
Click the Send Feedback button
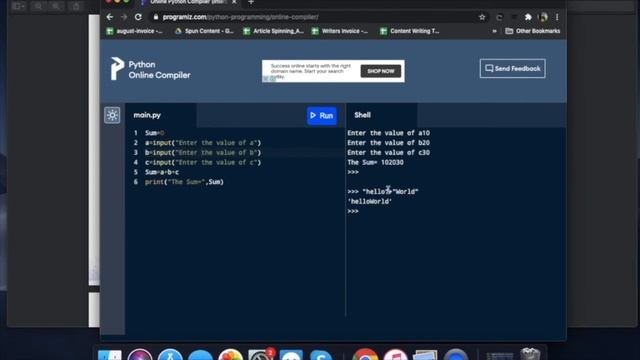(x=513, y=69)
